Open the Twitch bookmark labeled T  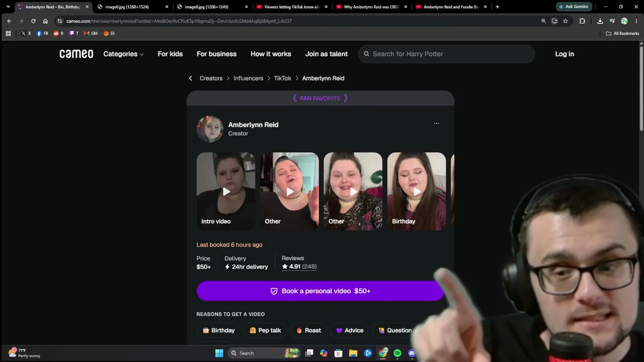click(74, 33)
